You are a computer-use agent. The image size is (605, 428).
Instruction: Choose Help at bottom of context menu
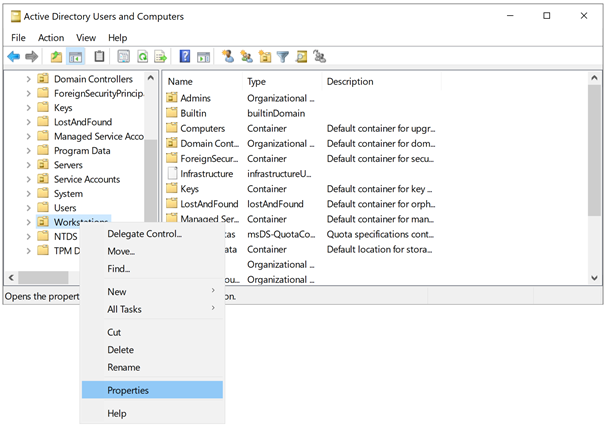click(152, 413)
